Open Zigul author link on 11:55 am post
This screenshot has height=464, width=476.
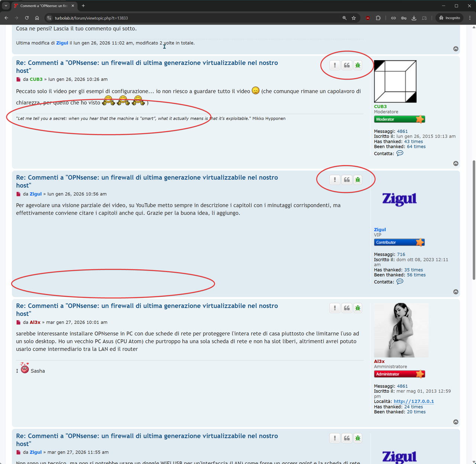(36, 452)
